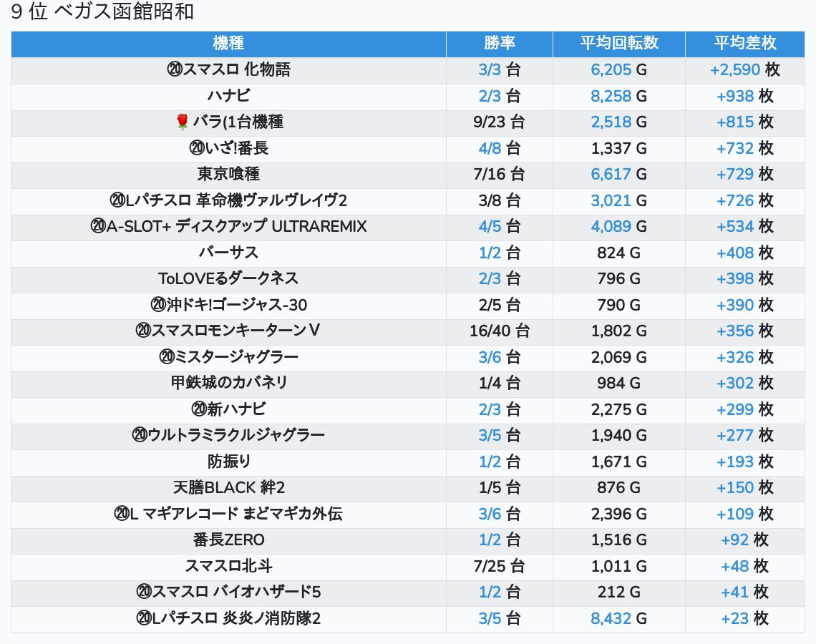816x644 pixels.
Task: Click the +815 difference link in バラ row
Action: 735,122
